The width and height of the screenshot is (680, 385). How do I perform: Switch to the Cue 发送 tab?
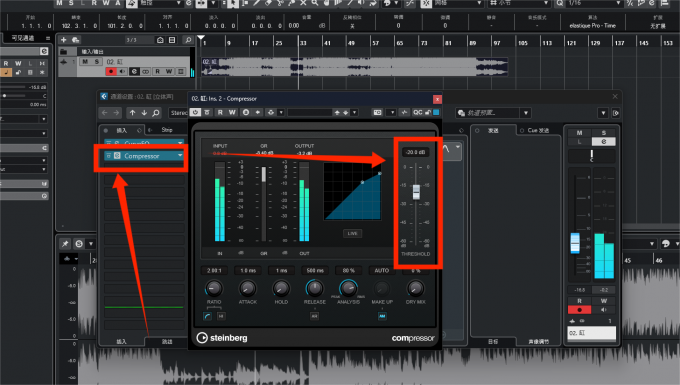click(x=538, y=130)
